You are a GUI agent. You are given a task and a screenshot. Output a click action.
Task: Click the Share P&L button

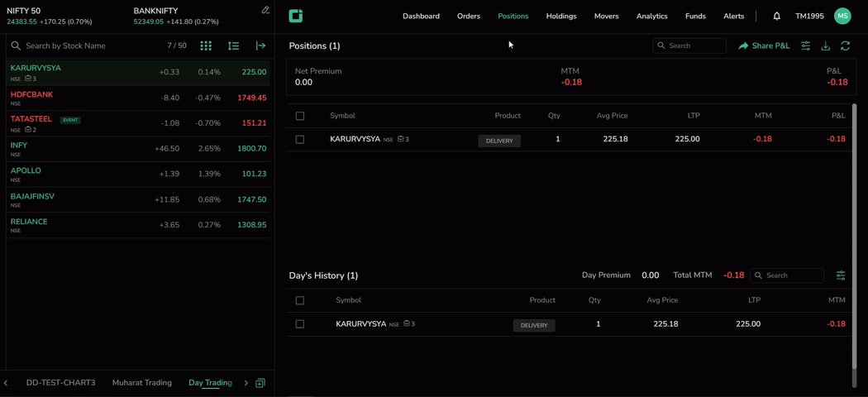point(764,46)
